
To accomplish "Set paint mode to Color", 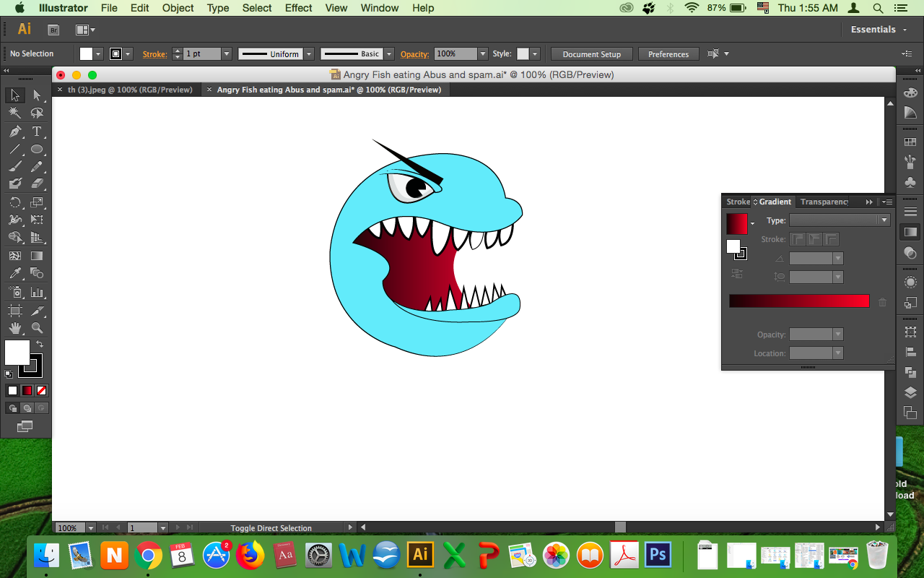I will pos(12,391).
